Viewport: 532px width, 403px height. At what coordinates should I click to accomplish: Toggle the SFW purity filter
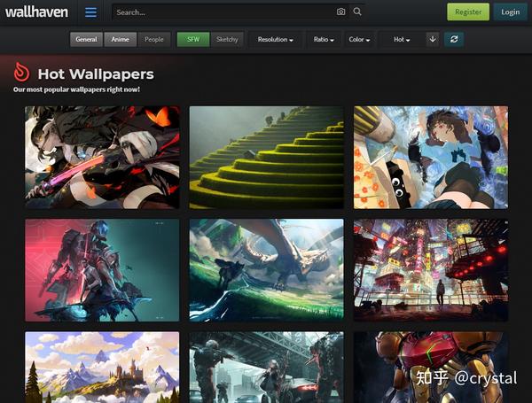click(x=193, y=39)
